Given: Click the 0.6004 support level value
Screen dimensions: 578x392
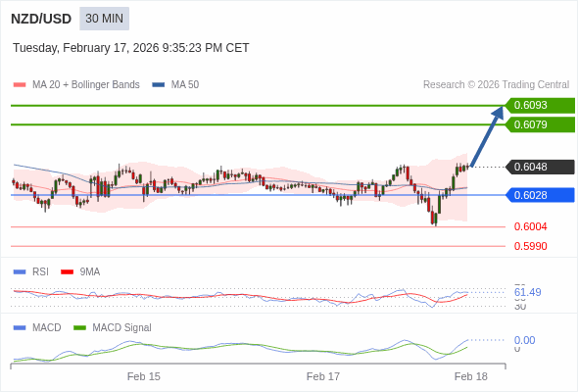Looking at the screenshot, I should click(530, 226).
